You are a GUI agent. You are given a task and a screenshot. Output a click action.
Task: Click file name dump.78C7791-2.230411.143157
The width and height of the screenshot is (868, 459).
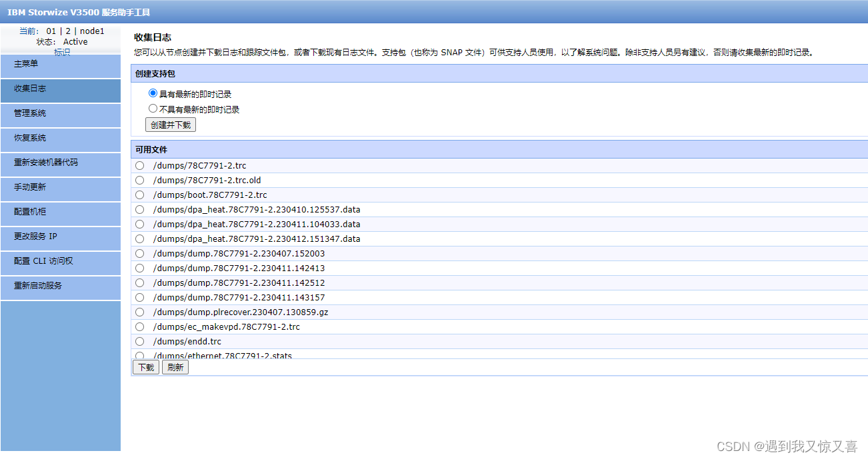239,298
